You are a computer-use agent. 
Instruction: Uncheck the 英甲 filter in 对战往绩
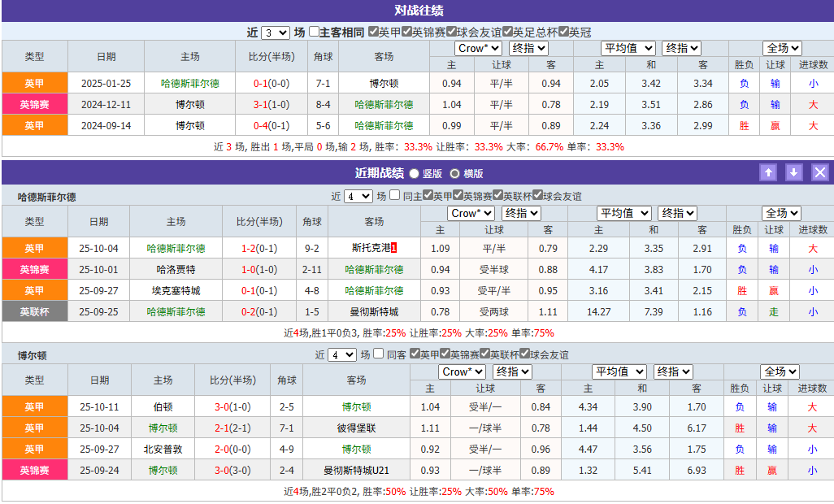pyautogui.click(x=371, y=27)
